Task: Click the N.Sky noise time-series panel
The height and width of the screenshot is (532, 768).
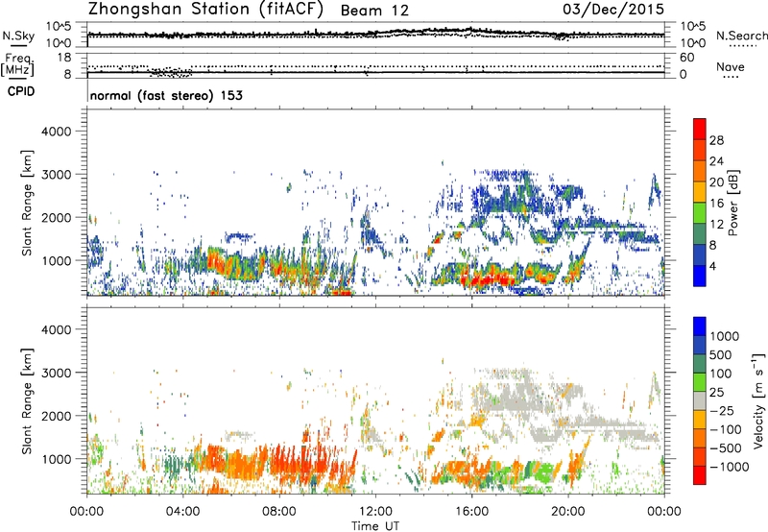Action: coord(375,35)
